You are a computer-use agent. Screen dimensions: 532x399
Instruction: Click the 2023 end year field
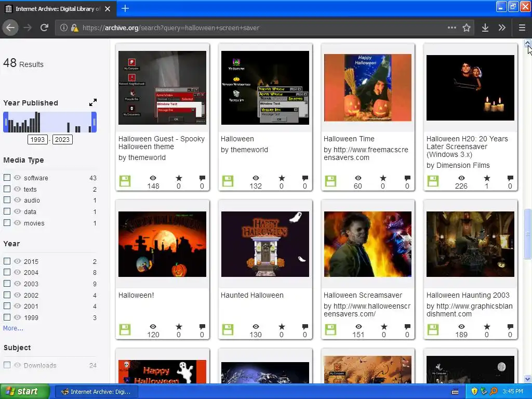click(x=62, y=139)
